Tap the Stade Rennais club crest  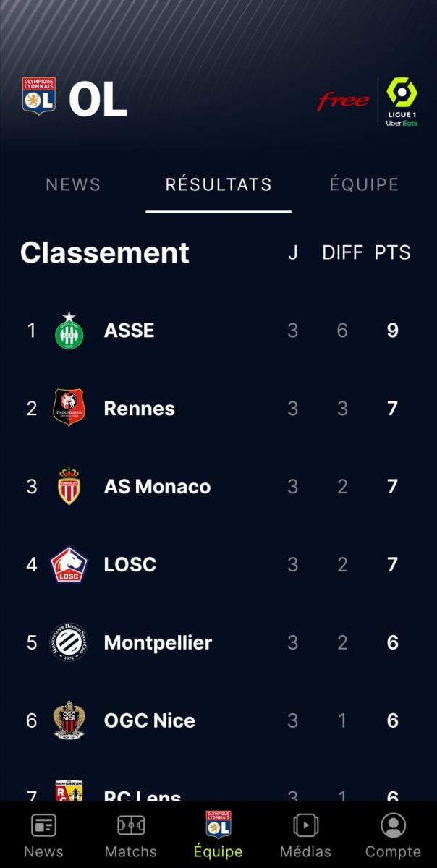tap(69, 408)
